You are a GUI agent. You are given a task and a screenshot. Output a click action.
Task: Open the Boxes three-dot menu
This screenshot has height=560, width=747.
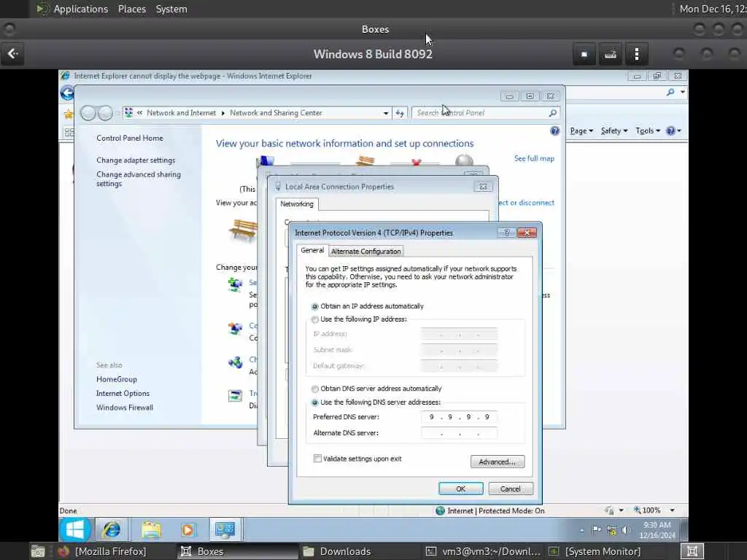pos(636,54)
